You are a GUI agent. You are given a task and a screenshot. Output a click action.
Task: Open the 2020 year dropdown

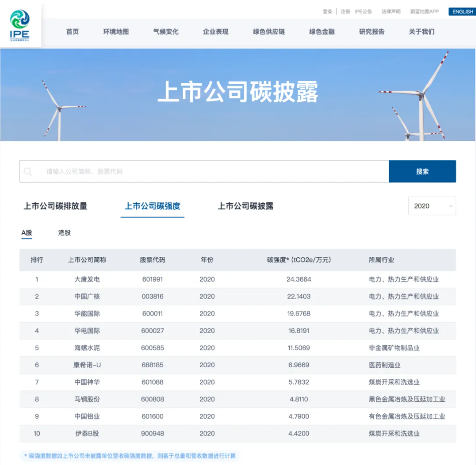tap(432, 206)
